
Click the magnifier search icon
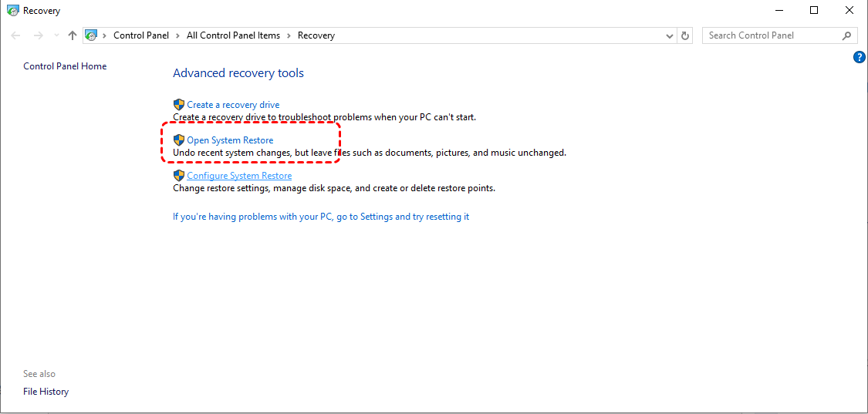846,35
